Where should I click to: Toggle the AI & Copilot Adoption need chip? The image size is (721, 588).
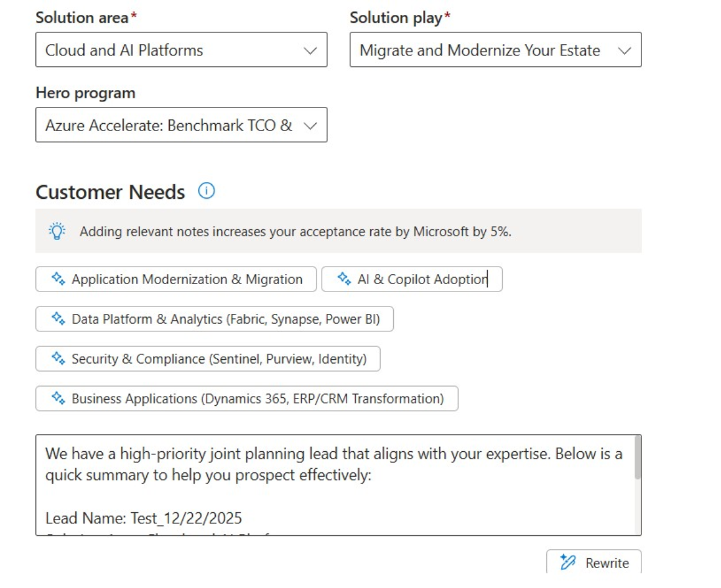click(412, 279)
